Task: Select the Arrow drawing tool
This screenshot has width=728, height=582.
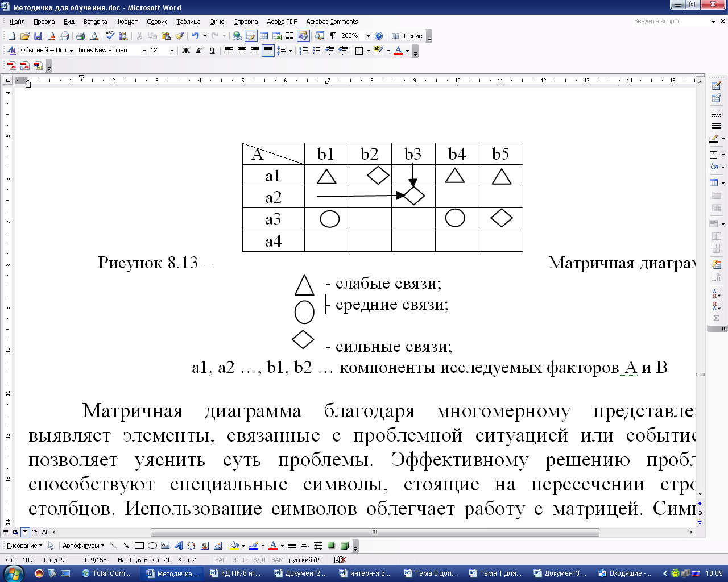Action: click(x=126, y=546)
